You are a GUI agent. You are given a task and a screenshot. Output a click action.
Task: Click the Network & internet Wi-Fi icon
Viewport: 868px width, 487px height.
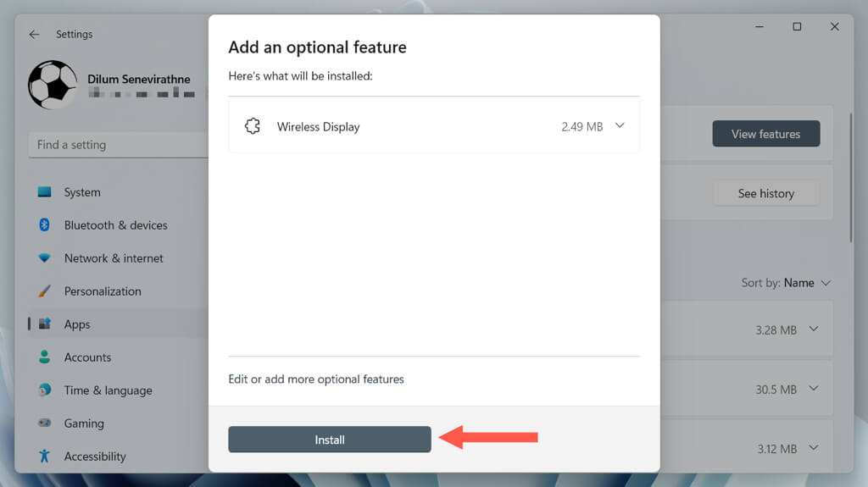tap(45, 258)
